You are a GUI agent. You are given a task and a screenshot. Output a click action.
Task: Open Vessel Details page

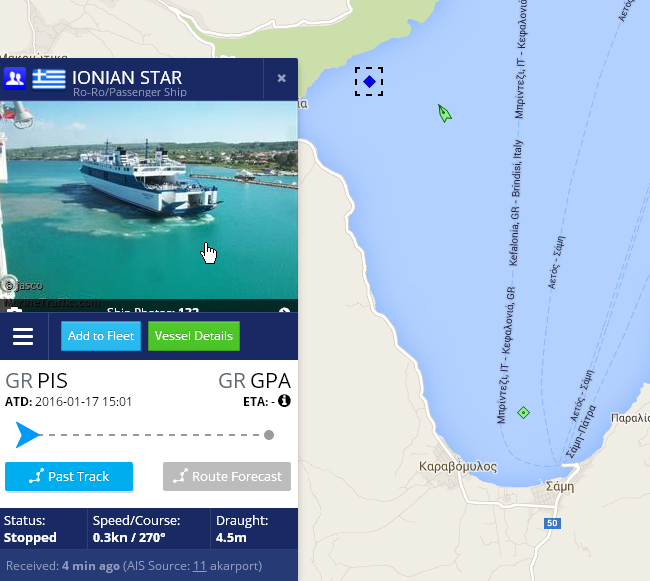(194, 336)
